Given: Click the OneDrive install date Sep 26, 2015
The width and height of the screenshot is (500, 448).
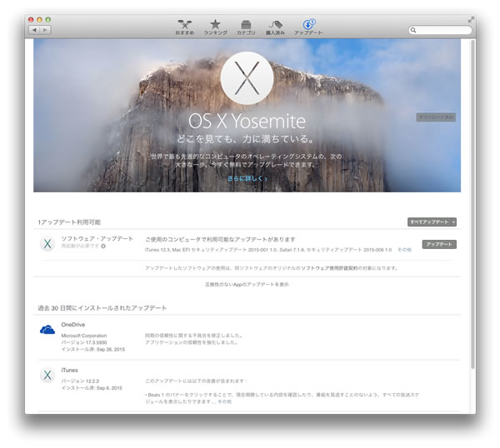Looking at the screenshot, I should pos(92,350).
